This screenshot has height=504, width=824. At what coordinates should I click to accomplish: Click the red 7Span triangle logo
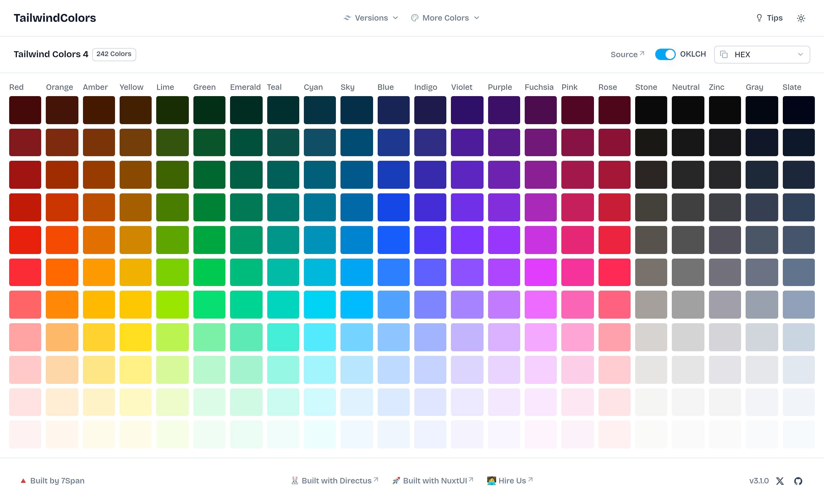click(x=23, y=481)
